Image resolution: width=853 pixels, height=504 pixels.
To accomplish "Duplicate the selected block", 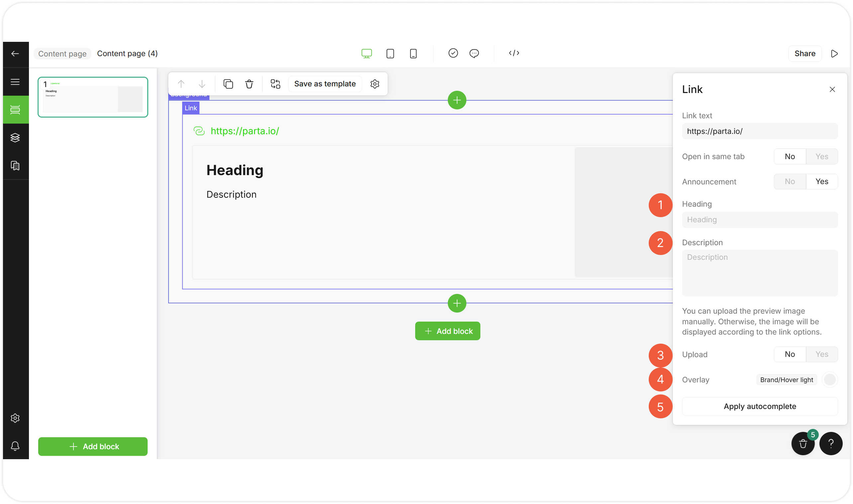I will [228, 84].
